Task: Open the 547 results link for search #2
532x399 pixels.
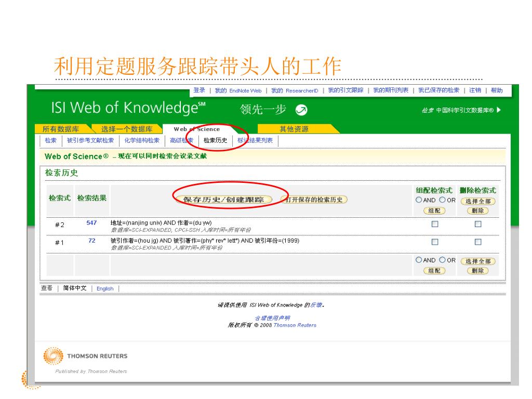Action: pyautogui.click(x=91, y=222)
